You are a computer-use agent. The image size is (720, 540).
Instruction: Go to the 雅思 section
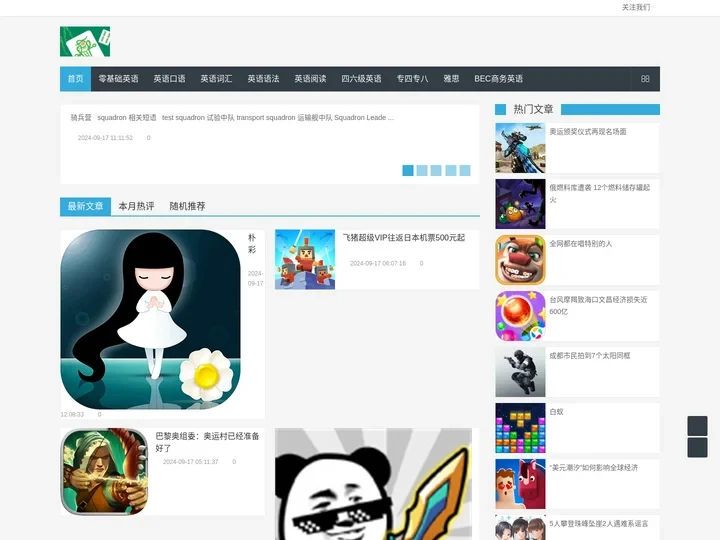pos(451,79)
